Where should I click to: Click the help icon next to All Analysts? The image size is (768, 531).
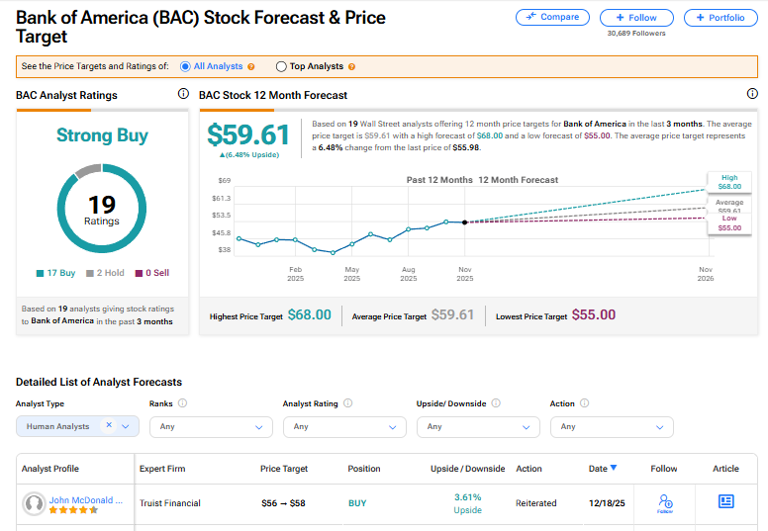tap(251, 67)
